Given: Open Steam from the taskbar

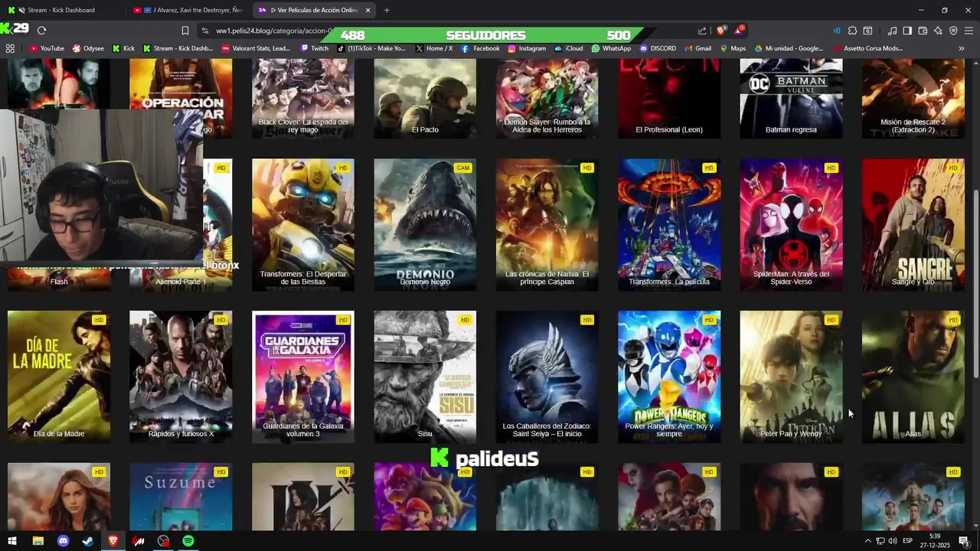Looking at the screenshot, I should click(x=88, y=541).
